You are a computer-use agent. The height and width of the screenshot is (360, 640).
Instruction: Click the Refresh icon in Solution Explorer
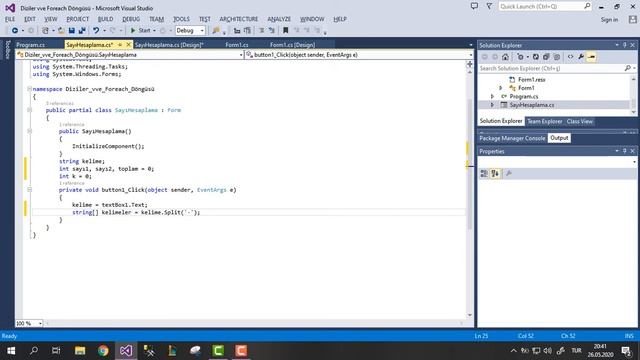[536, 57]
